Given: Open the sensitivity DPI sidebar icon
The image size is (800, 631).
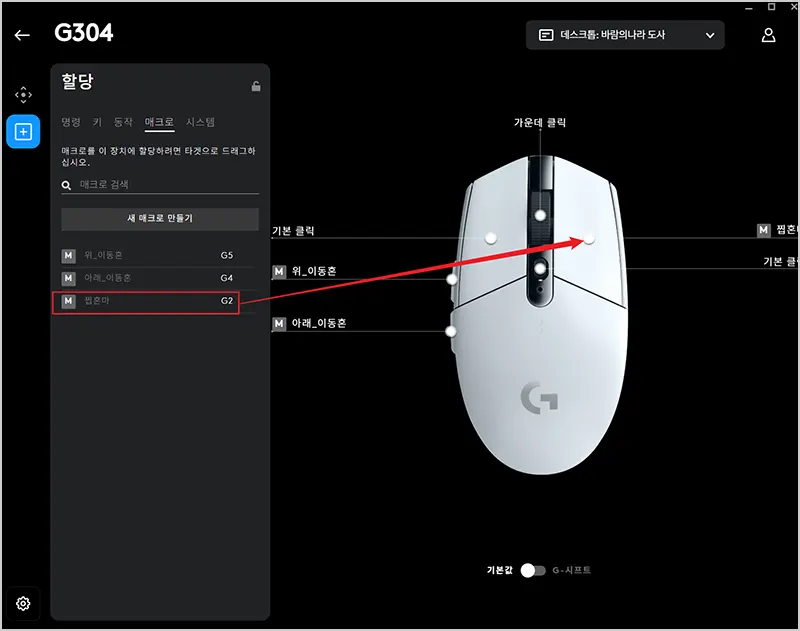Looking at the screenshot, I should click(23, 94).
